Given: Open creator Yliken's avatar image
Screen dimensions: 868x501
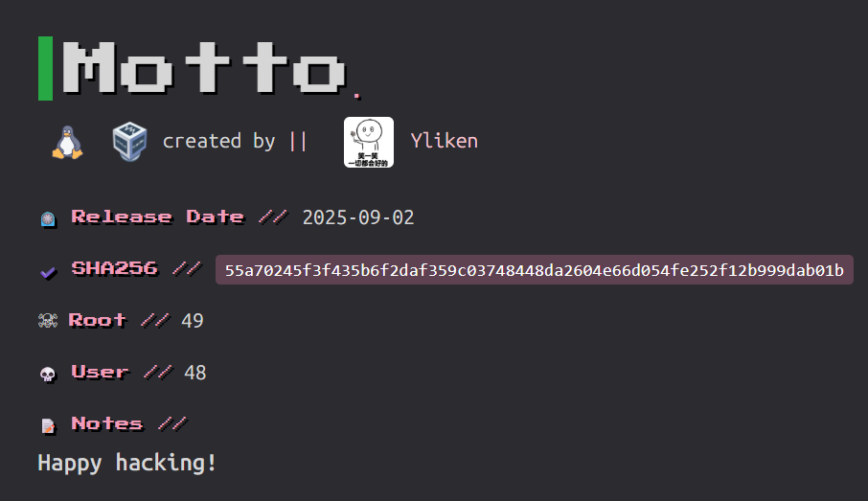Looking at the screenshot, I should (369, 142).
